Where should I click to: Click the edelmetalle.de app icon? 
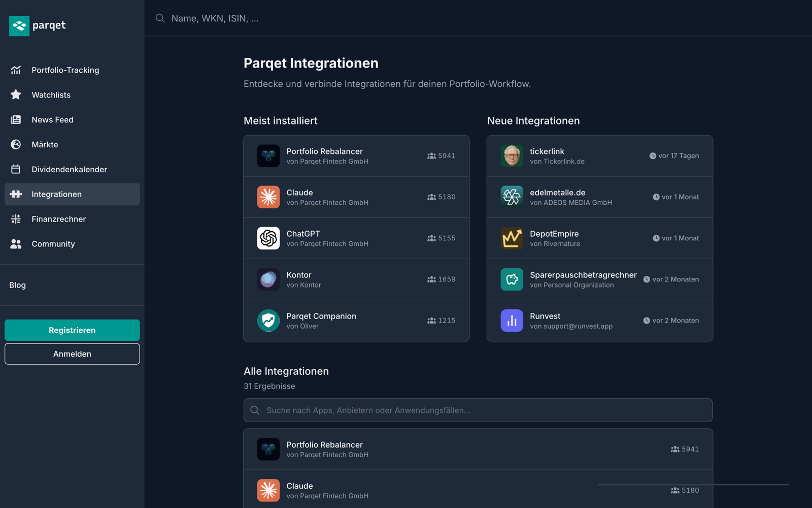point(512,197)
